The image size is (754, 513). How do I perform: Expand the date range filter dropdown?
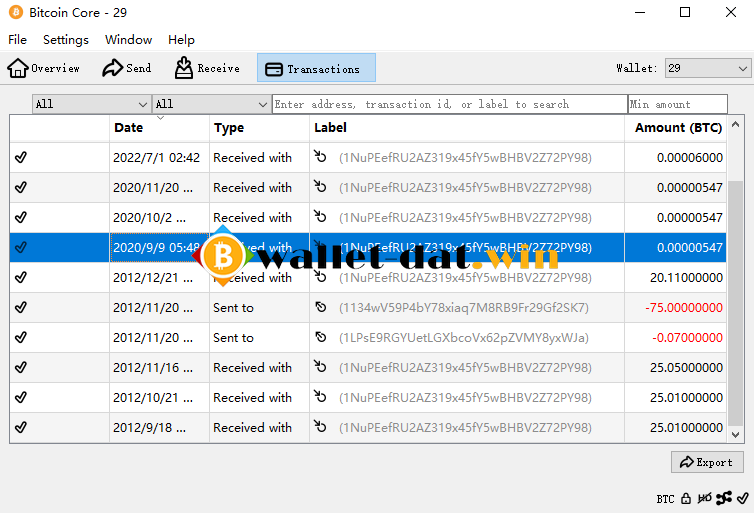(x=91, y=104)
